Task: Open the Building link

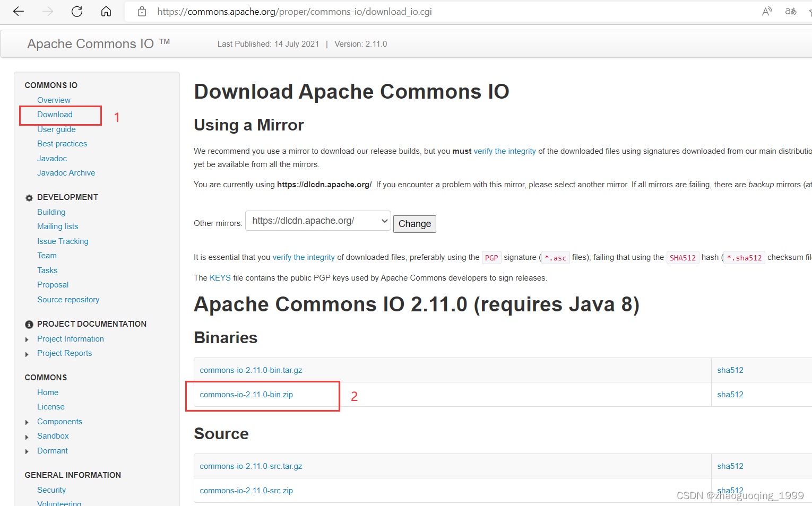Action: (x=51, y=212)
